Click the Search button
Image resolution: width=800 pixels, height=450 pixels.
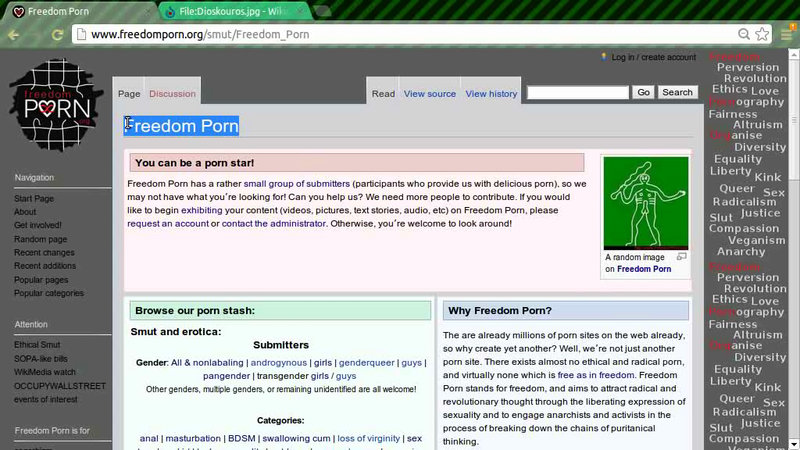(x=678, y=92)
